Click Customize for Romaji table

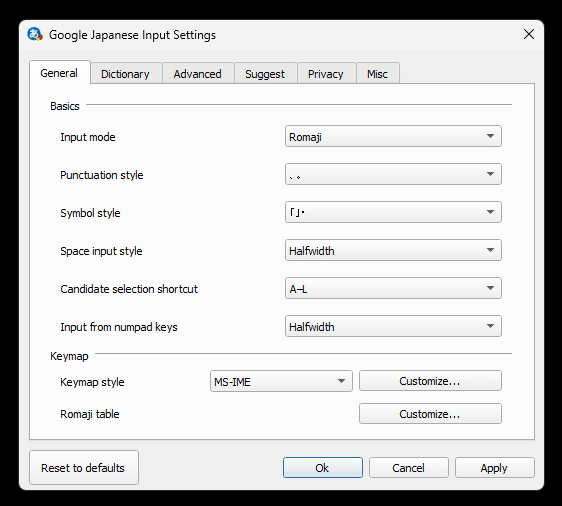coord(430,414)
